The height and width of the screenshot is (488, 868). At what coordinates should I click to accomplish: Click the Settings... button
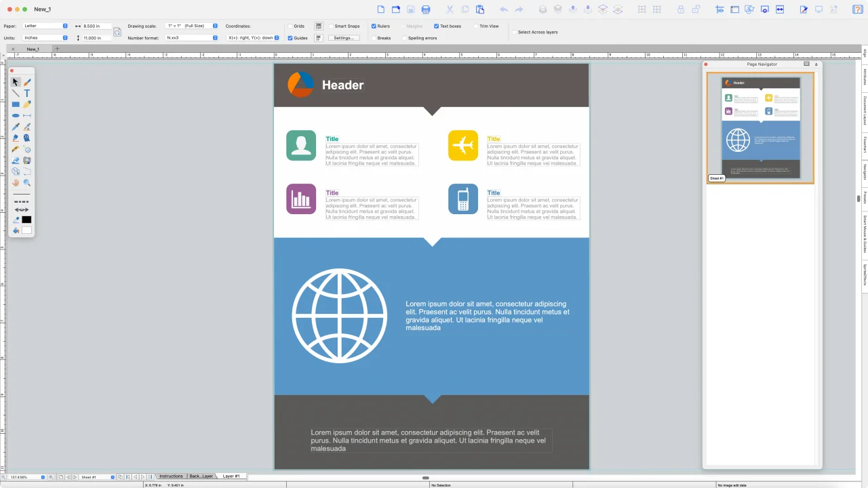(x=344, y=38)
